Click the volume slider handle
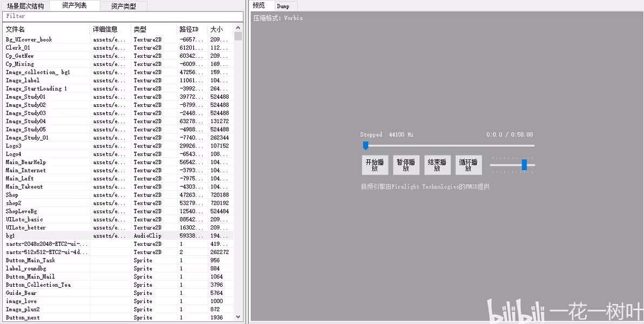Screen dimensions: 644x324 point(524,165)
